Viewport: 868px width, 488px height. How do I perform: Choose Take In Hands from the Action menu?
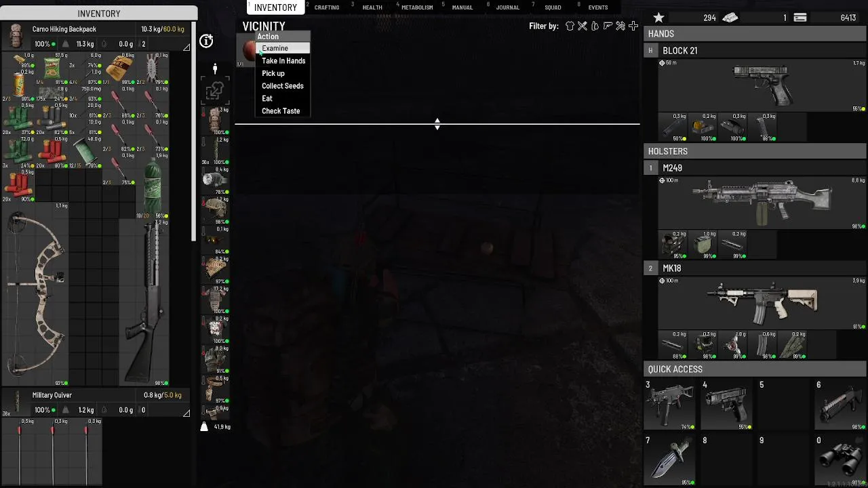tap(283, 61)
